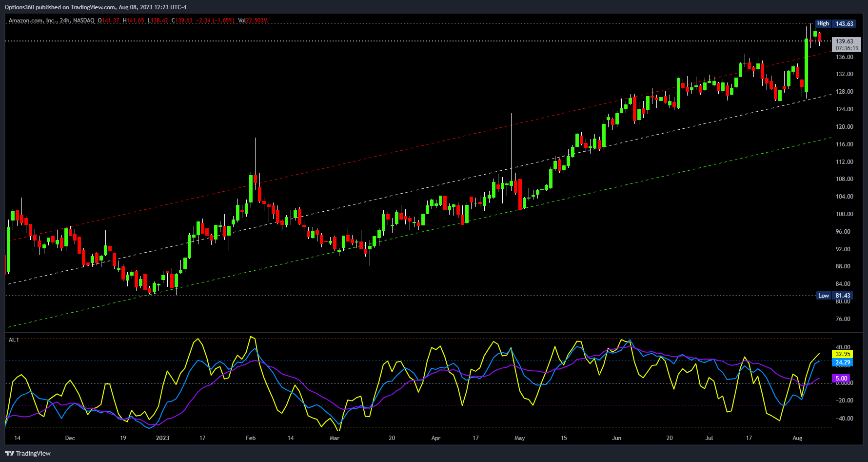This screenshot has width=868, height=462.
Task: Click the 'Apr' time axis label
Action: [x=436, y=438]
